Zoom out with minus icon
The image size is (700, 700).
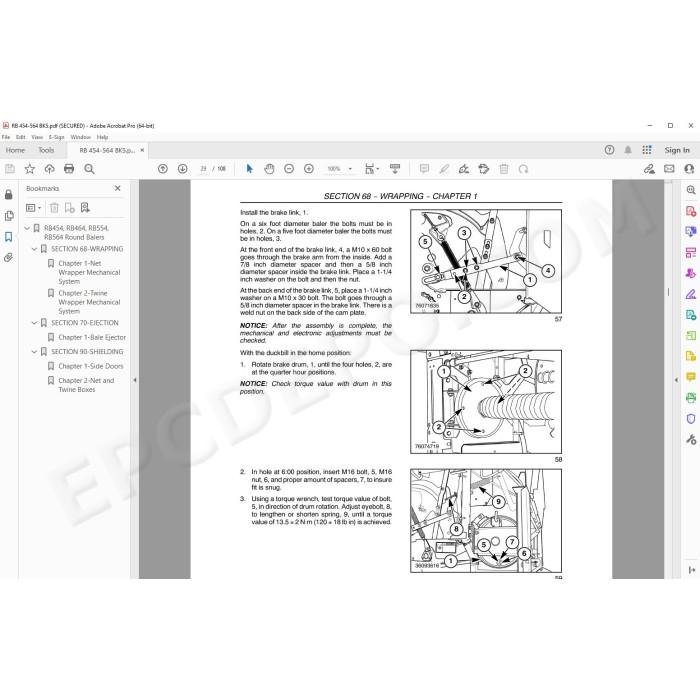coord(289,169)
